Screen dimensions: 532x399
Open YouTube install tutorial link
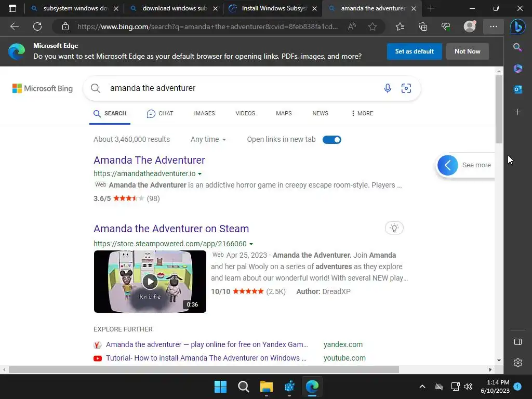(x=206, y=358)
